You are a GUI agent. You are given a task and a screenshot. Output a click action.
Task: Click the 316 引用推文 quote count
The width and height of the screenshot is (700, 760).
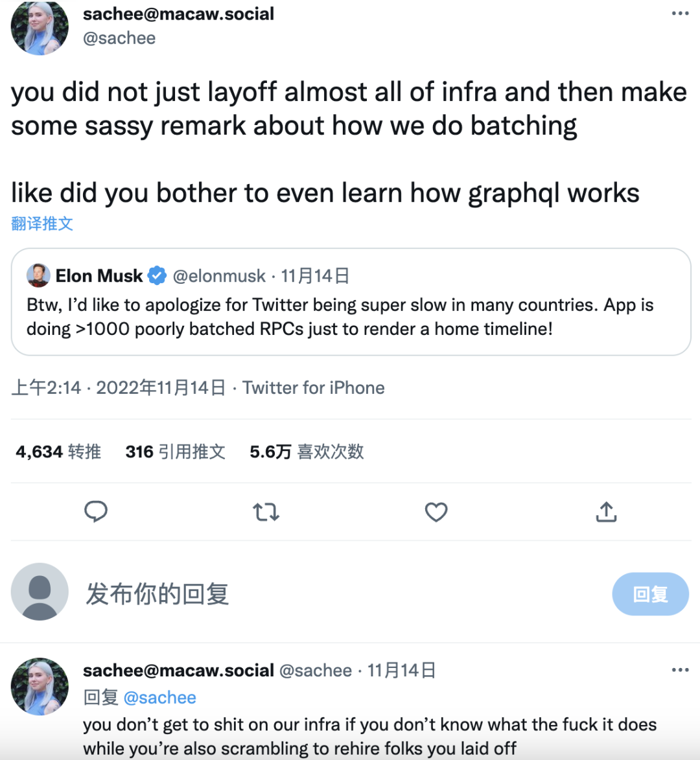[x=177, y=452]
